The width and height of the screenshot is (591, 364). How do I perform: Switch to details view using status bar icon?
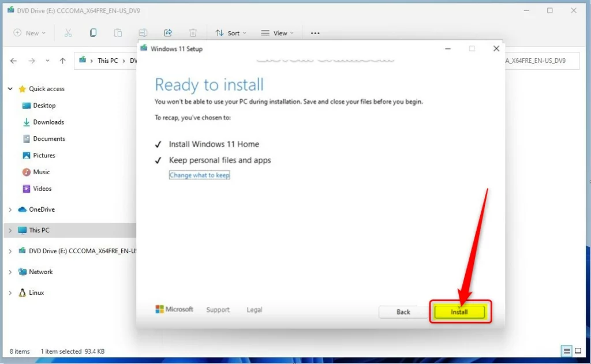[x=567, y=351]
